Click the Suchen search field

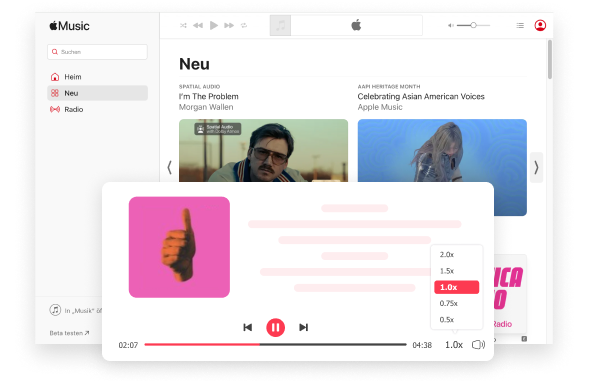point(98,52)
